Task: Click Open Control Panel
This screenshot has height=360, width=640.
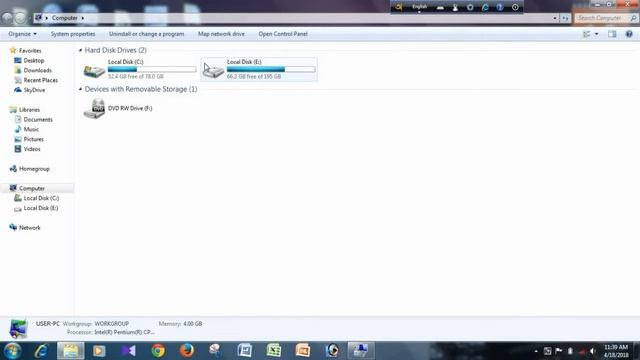Action: [x=283, y=34]
